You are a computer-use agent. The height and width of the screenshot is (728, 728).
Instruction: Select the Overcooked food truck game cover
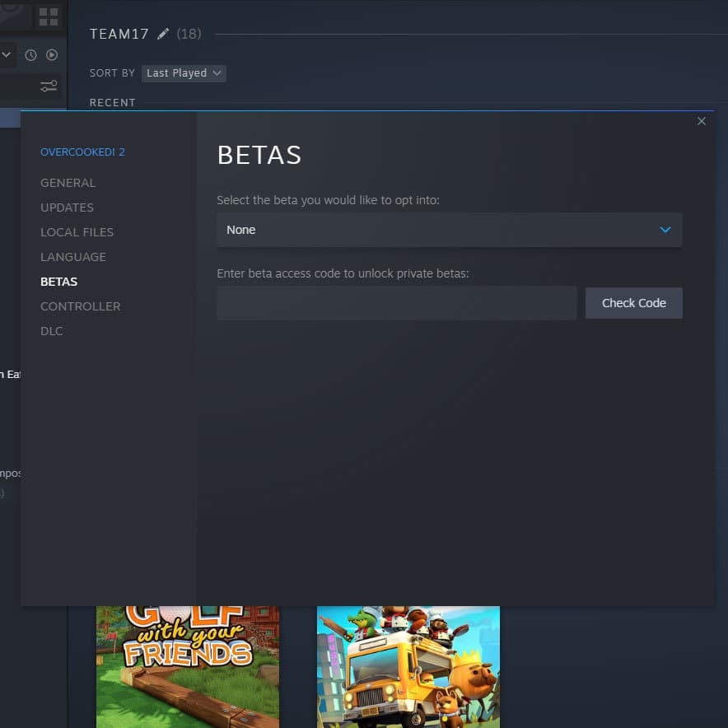coord(408,667)
